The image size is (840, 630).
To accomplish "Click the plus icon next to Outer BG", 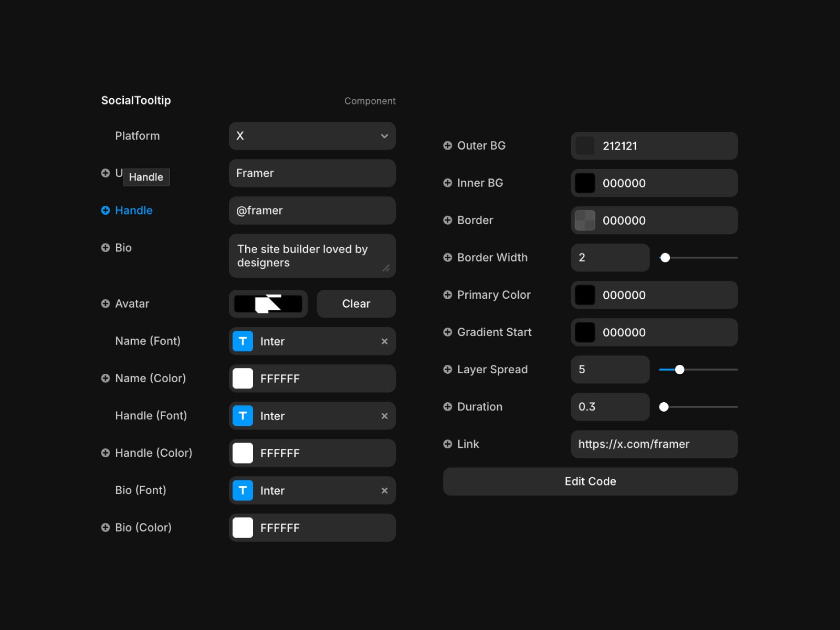I will click(448, 146).
